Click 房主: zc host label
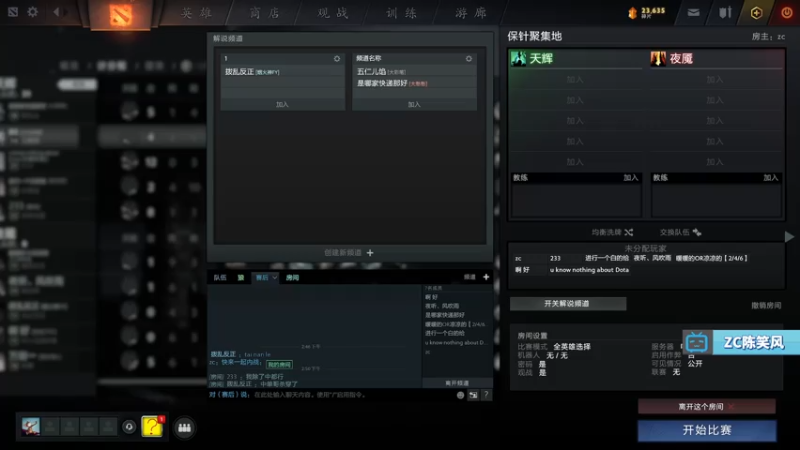800x450 pixels. [768, 37]
